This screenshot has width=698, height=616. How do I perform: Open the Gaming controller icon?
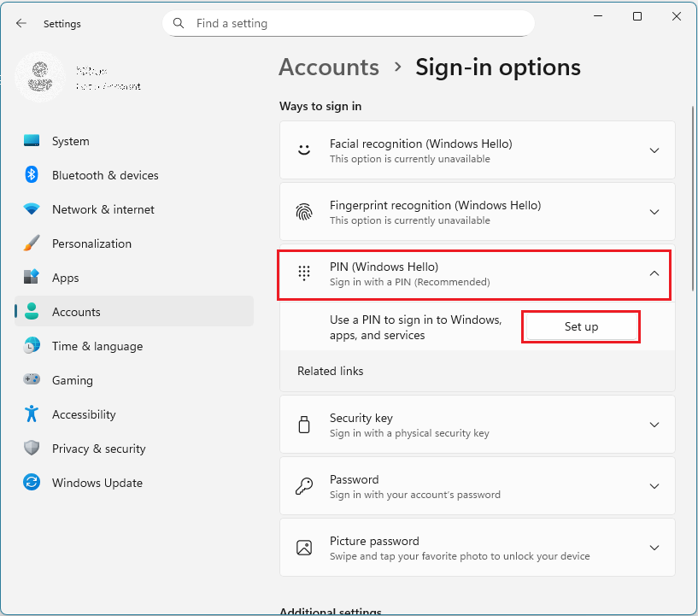coord(32,380)
